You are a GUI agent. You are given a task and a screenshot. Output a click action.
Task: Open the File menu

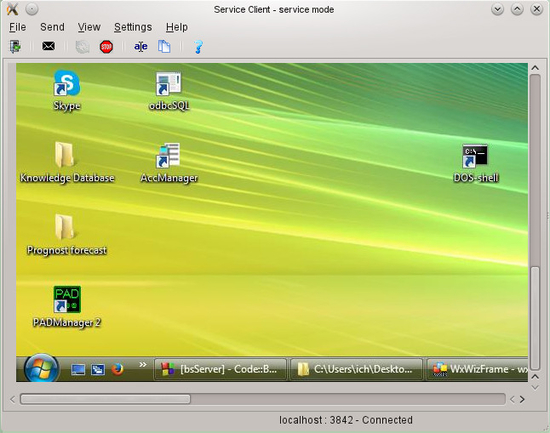pyautogui.click(x=18, y=27)
